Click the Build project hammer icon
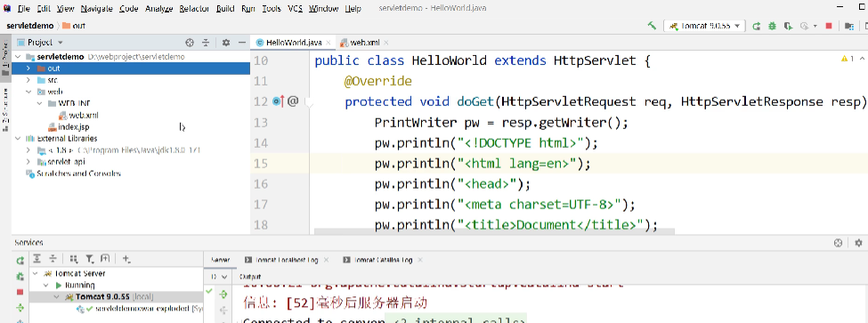This screenshot has height=323, width=868. click(652, 26)
